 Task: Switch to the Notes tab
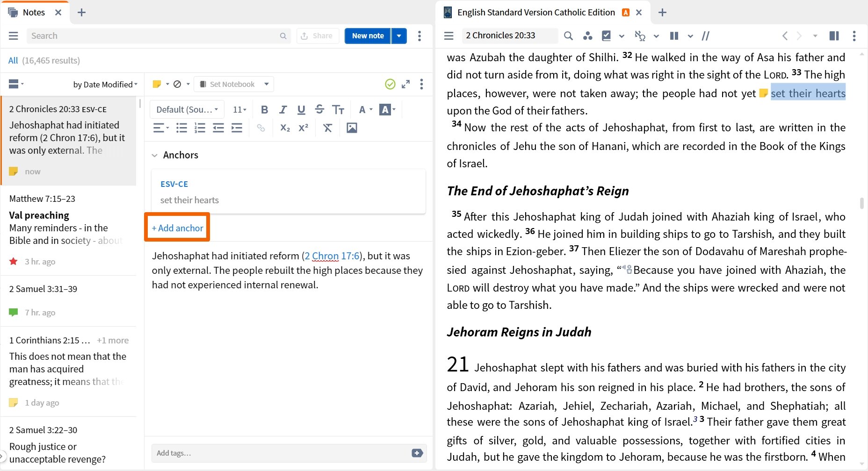pos(34,13)
